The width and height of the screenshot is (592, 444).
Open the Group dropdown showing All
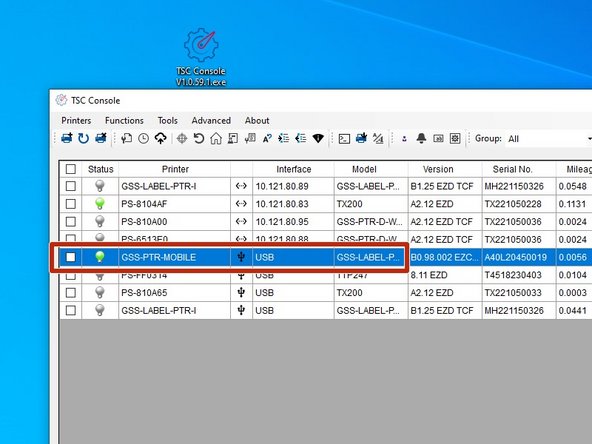pyautogui.click(x=549, y=139)
